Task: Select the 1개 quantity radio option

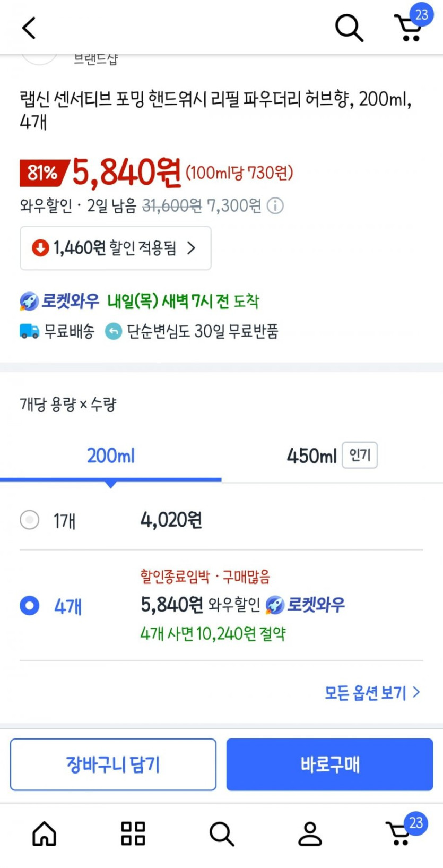Action: 30,520
